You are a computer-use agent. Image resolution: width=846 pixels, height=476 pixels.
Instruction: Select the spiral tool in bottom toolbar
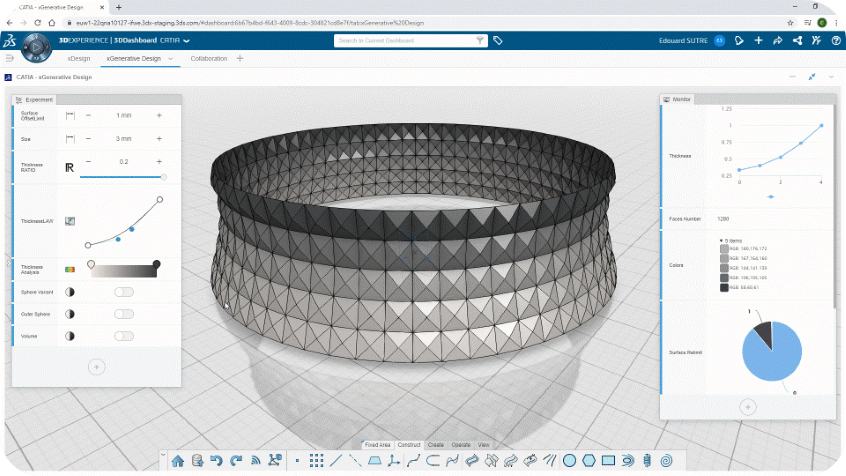pos(667,461)
